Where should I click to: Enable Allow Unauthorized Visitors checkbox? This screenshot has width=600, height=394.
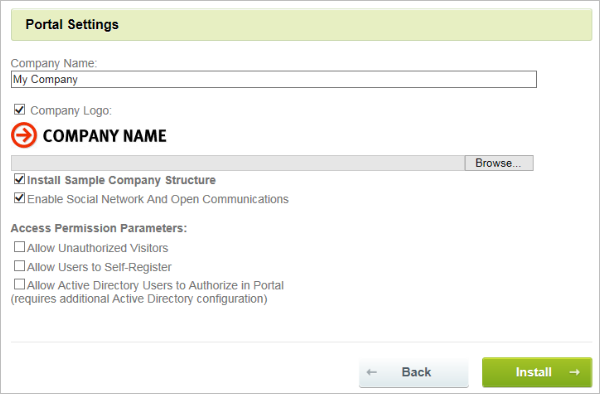20,247
